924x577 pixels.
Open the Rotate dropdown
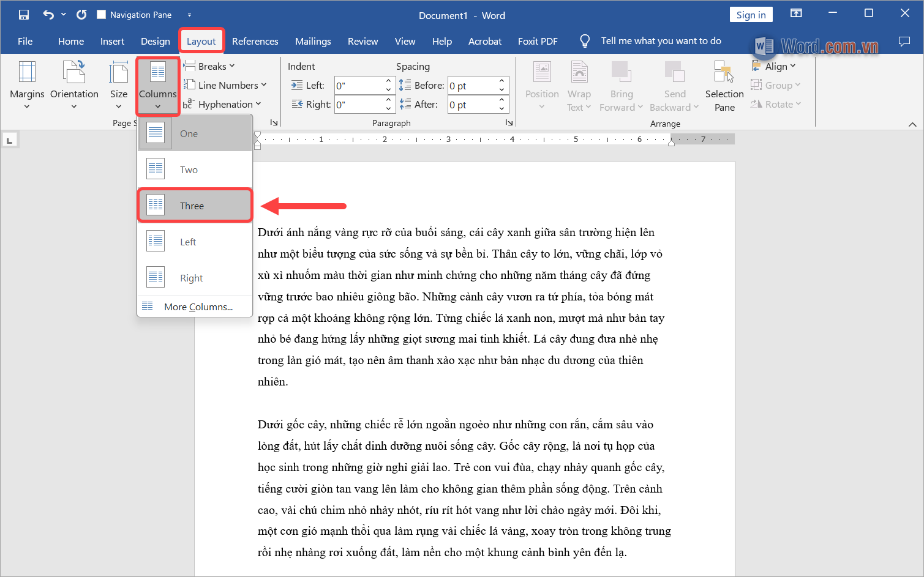tap(776, 104)
